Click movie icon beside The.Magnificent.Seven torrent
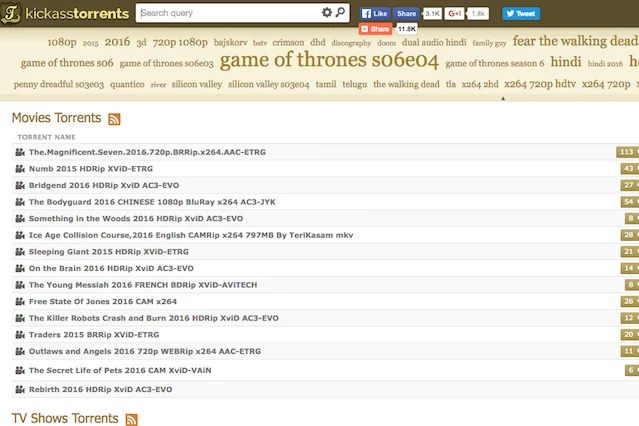 [x=20, y=152]
